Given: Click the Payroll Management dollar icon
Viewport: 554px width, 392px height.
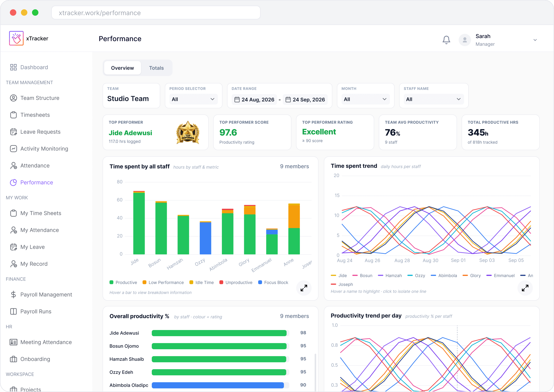Looking at the screenshot, I should coord(13,294).
